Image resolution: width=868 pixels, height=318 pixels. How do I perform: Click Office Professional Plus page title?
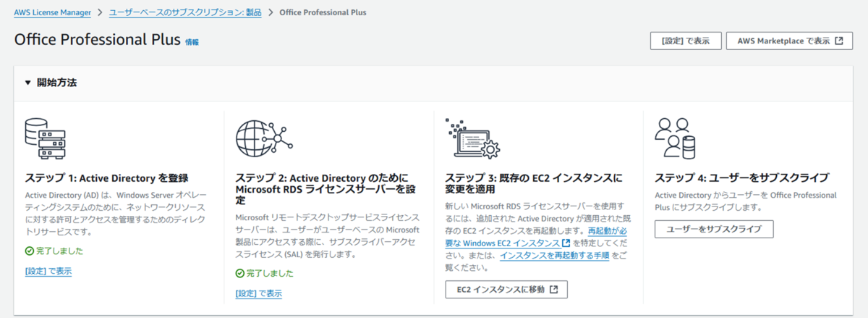97,41
